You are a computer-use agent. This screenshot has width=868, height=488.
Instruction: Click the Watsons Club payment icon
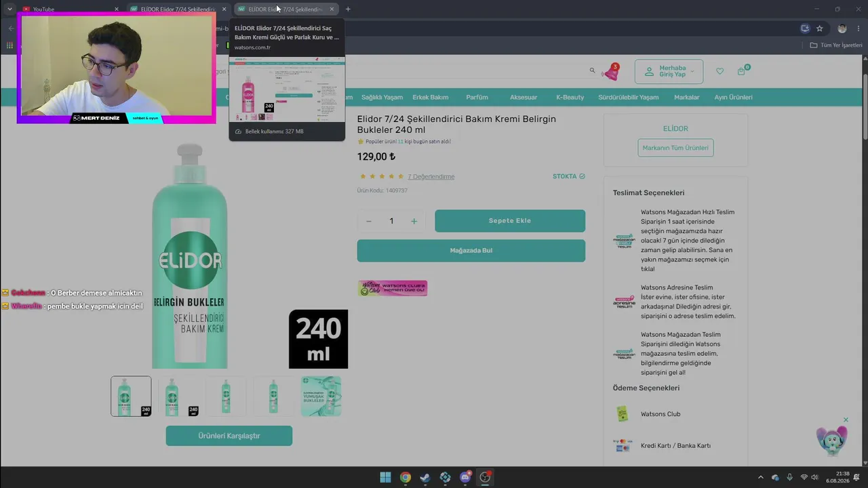click(x=622, y=413)
